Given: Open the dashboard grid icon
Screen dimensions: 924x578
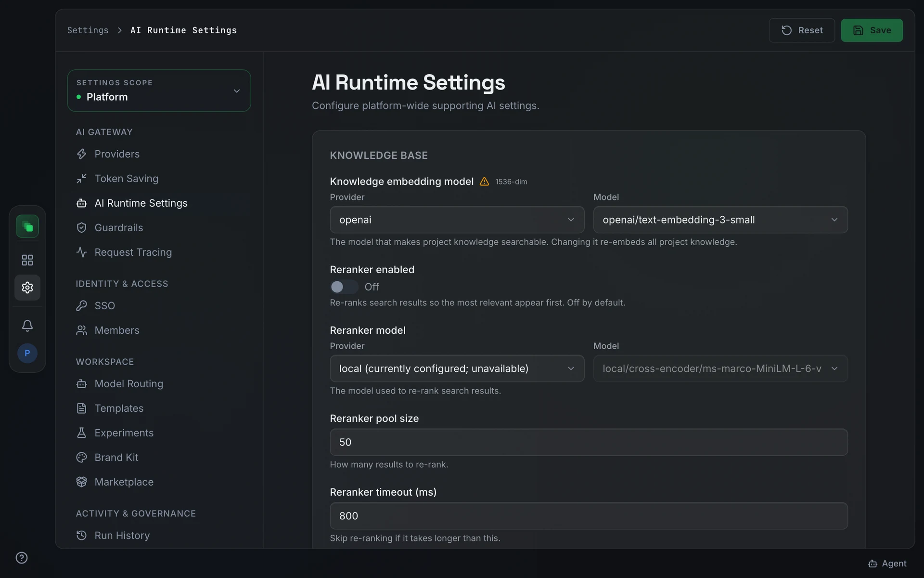Looking at the screenshot, I should pyautogui.click(x=27, y=260).
